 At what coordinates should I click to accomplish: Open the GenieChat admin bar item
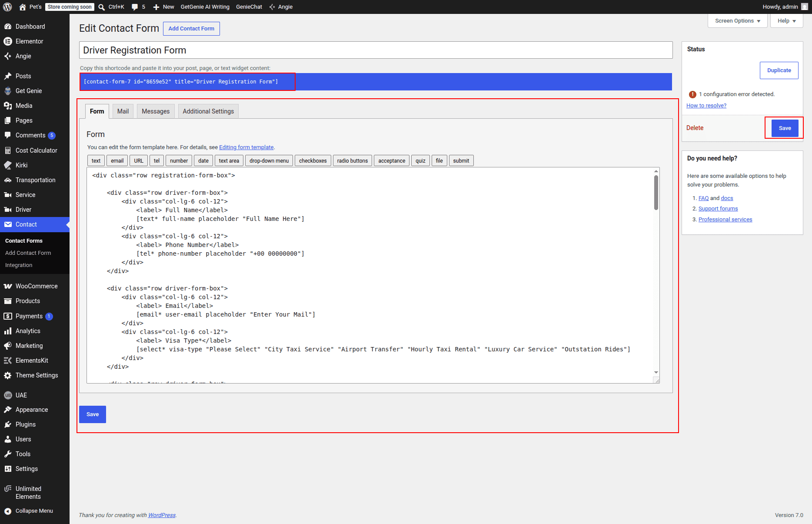pyautogui.click(x=249, y=7)
